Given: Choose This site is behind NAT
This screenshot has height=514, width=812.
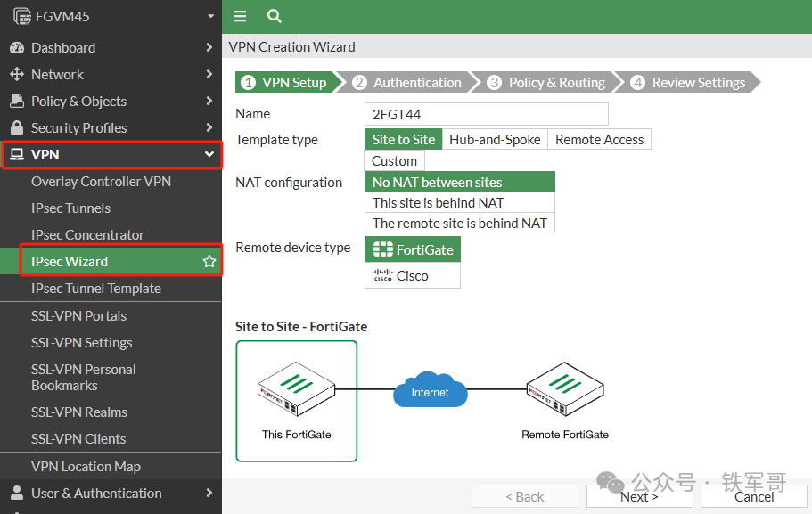Looking at the screenshot, I should [460, 202].
